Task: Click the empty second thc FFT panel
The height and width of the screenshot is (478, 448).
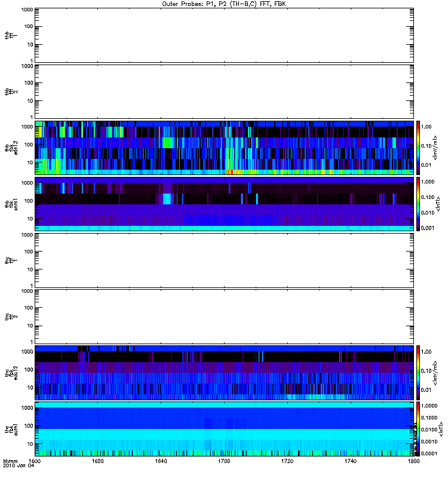Action: click(x=224, y=317)
